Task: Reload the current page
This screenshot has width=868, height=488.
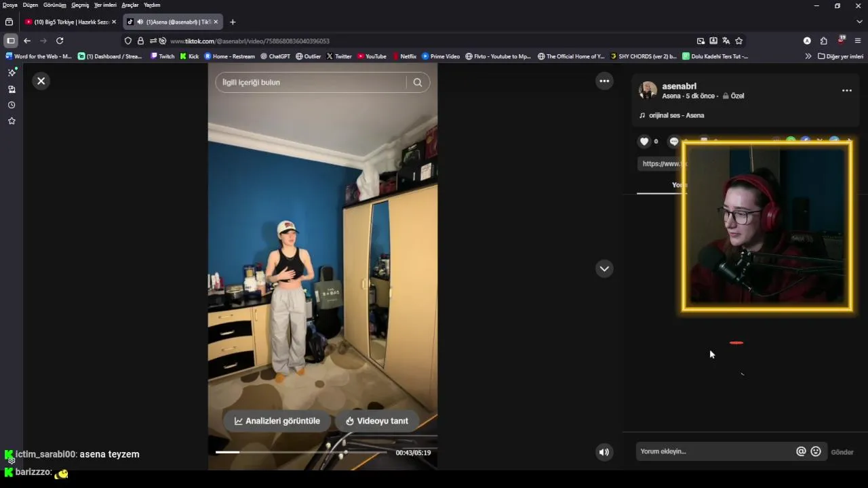Action: click(x=60, y=41)
